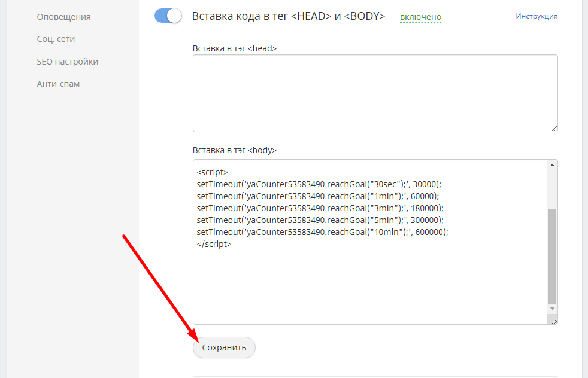The image size is (588, 378).
Task: Click the "Вставка кода в тег <HEAD> и <BODY>" heading
Action: click(x=288, y=16)
